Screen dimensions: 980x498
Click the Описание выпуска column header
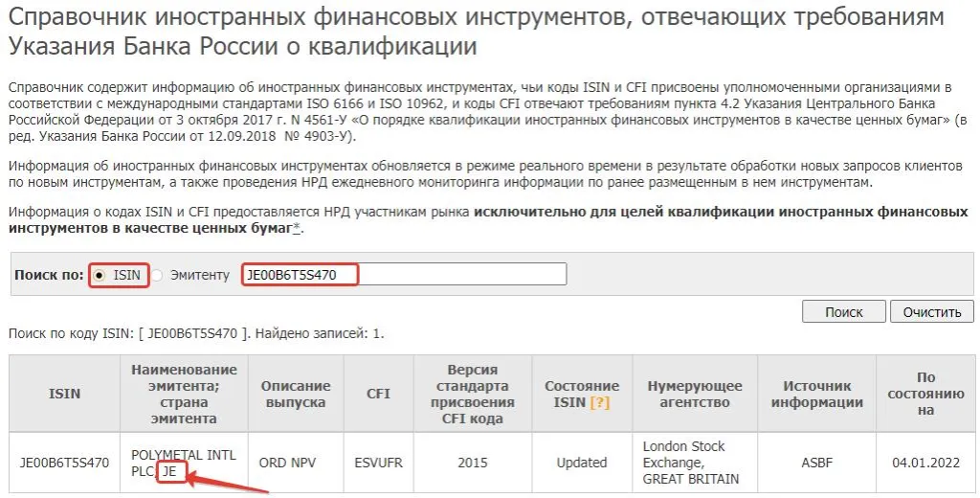[x=296, y=394]
